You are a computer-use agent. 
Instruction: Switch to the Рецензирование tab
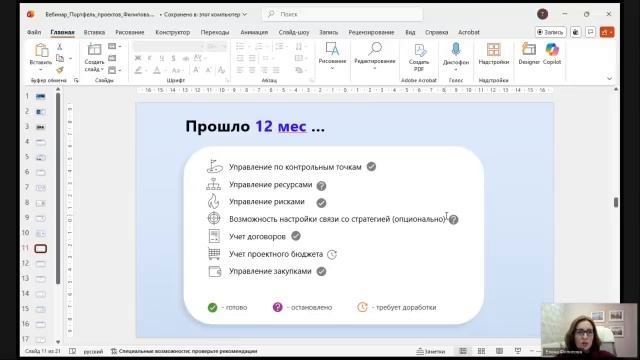point(371,32)
